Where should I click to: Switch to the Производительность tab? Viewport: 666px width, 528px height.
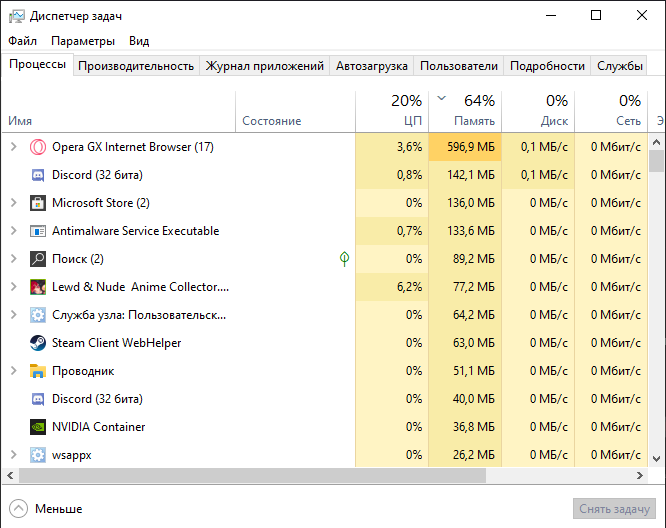[x=136, y=66]
